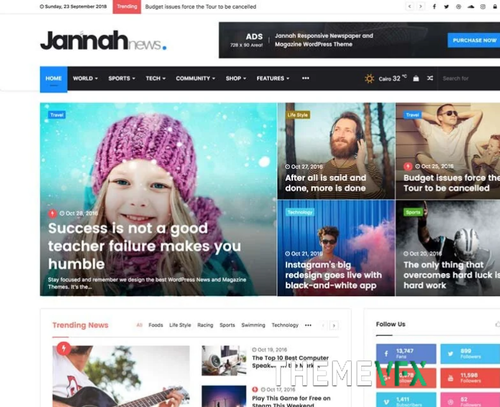Viewport: 500px width, 407px height.
Task: Select the Foods tab in Trending News
Action: pos(156,325)
